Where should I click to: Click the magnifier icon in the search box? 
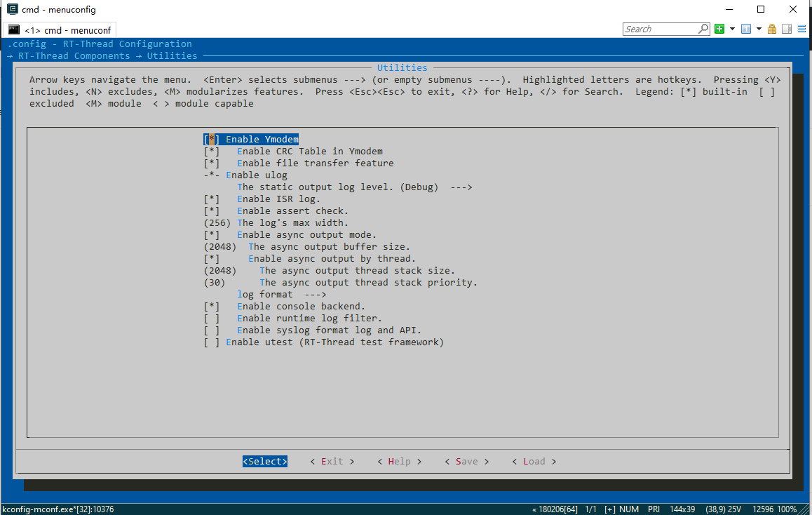(702, 29)
